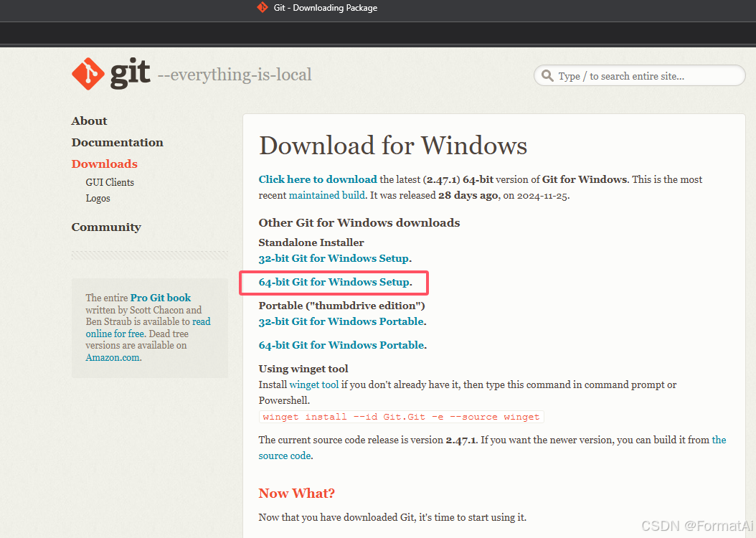
Task: Click 'Click here to download' link
Action: click(318, 179)
